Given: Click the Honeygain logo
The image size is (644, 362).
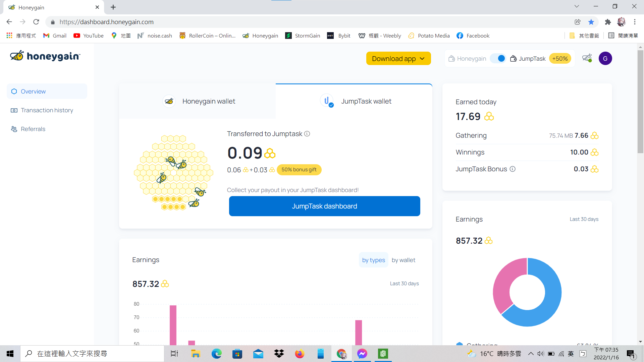Looking at the screenshot, I should [45, 56].
